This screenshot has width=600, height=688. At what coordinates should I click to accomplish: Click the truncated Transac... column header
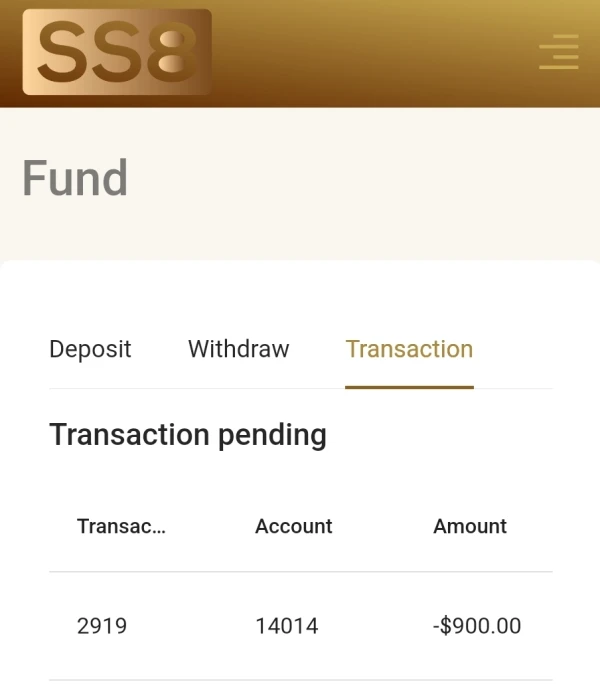[x=121, y=526]
